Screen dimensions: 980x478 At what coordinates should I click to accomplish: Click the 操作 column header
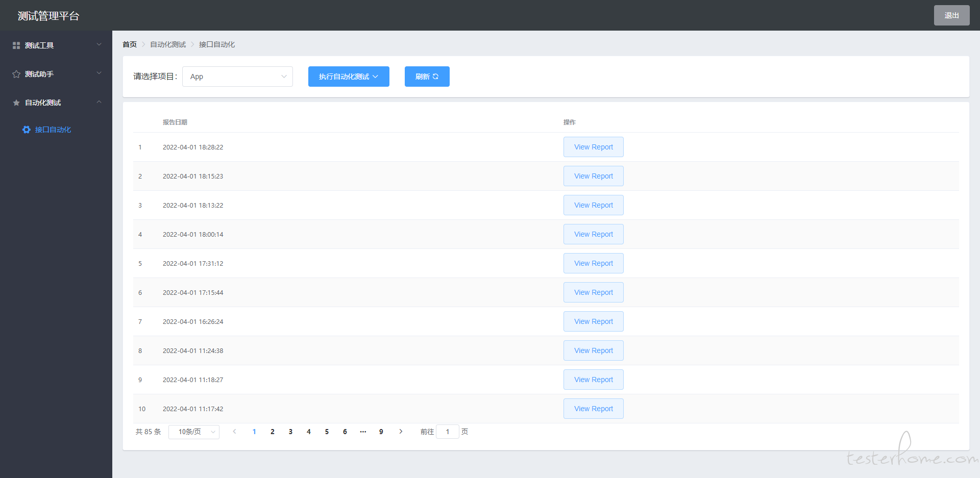coord(570,122)
